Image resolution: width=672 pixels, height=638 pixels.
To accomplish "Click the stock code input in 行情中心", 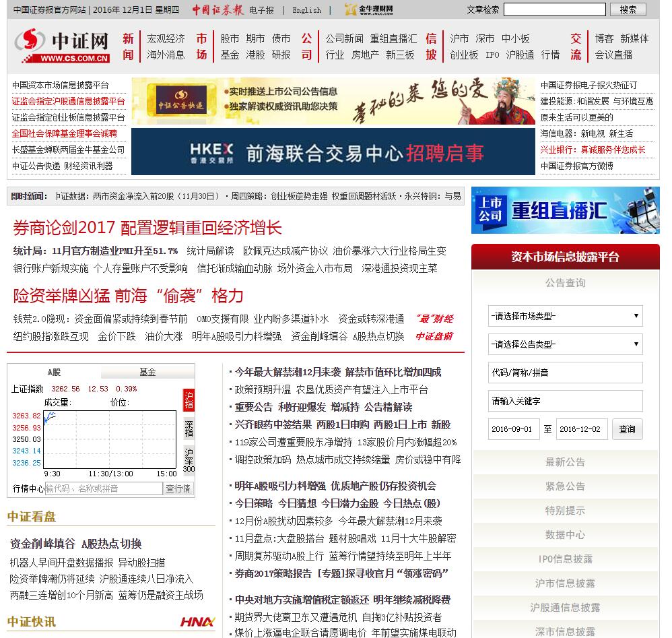I will 104,488.
